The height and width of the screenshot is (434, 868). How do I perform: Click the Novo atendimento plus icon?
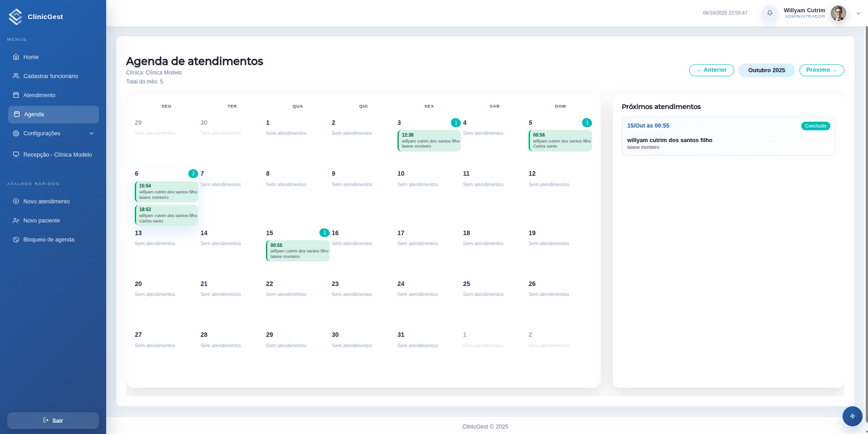(x=16, y=202)
